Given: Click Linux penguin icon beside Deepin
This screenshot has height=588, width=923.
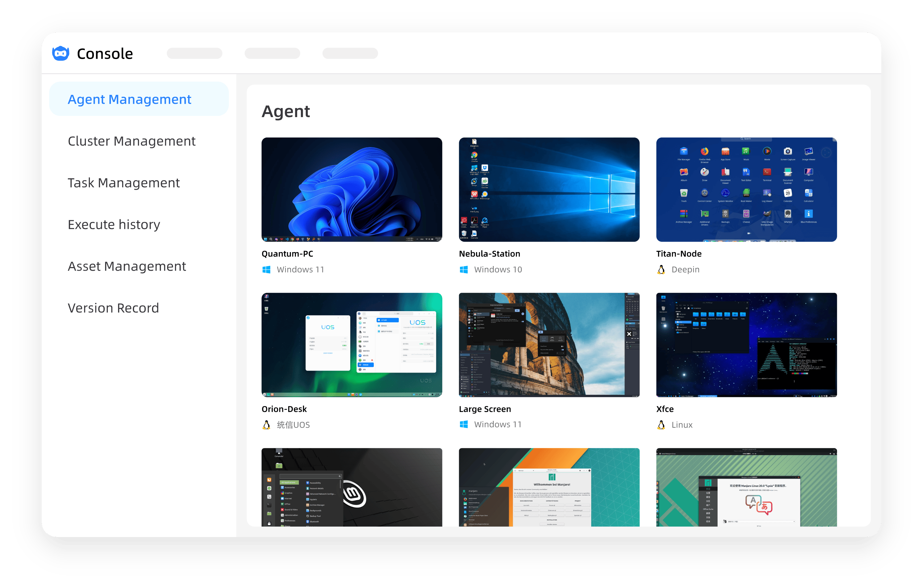Looking at the screenshot, I should (661, 269).
